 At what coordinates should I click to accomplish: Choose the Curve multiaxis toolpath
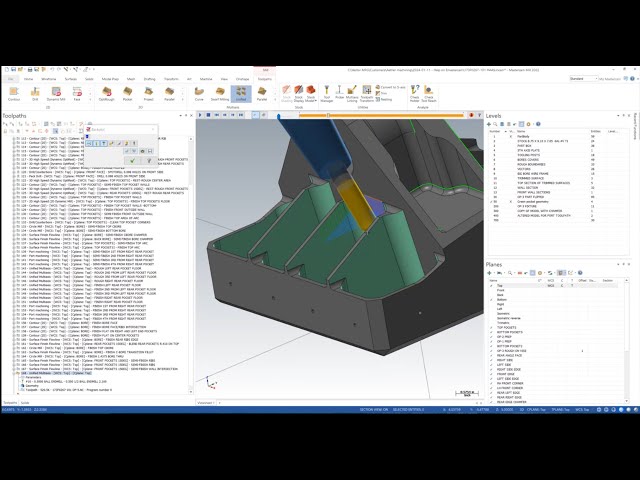[x=199, y=93]
